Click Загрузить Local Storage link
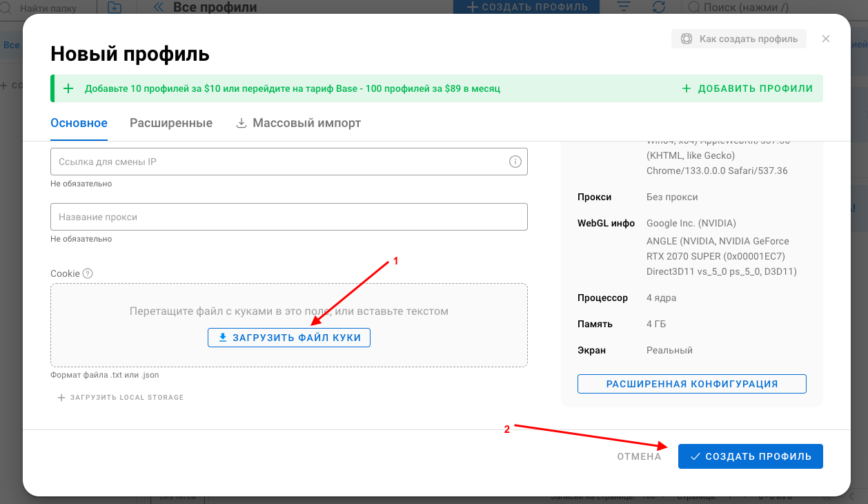 pos(121,398)
